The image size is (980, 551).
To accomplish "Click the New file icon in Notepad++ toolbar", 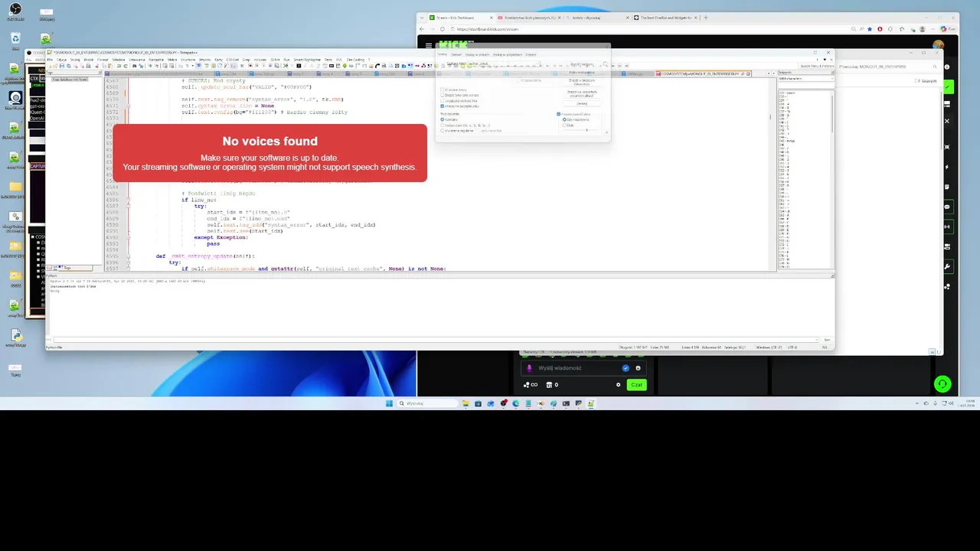I will tap(50, 66).
